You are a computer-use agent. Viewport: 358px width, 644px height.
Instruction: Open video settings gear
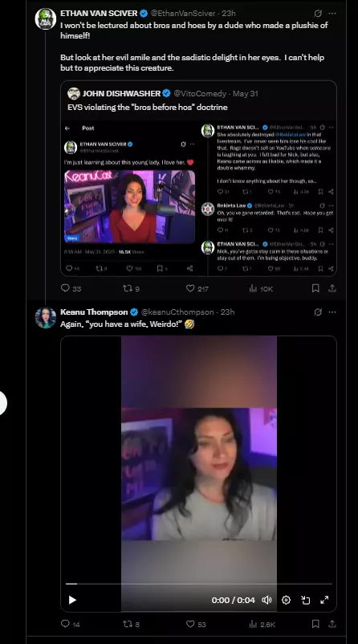coord(286,600)
